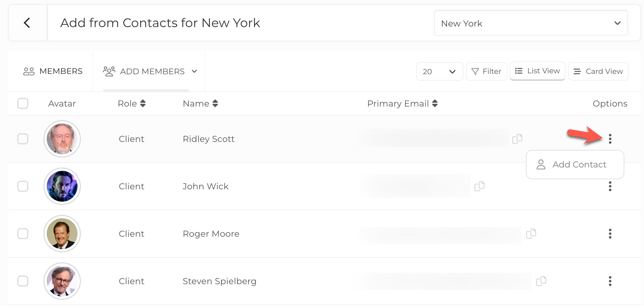
Task: Check the box for Ridley Scott
Action: (23, 139)
